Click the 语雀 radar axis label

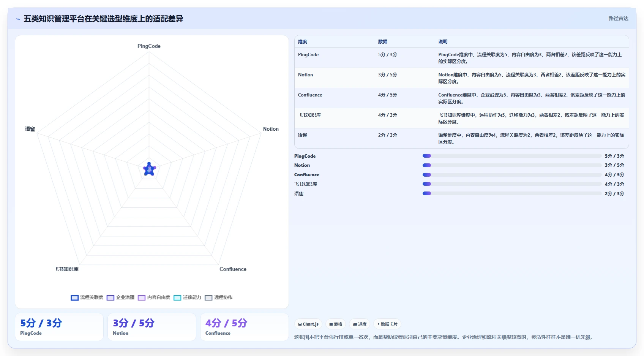pos(30,129)
